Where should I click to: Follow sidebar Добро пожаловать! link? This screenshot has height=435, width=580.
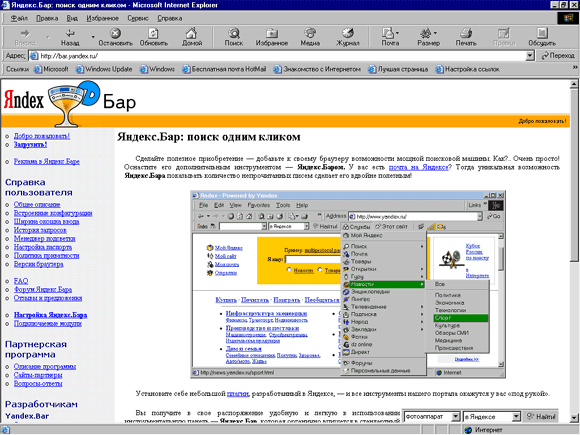pos(42,136)
